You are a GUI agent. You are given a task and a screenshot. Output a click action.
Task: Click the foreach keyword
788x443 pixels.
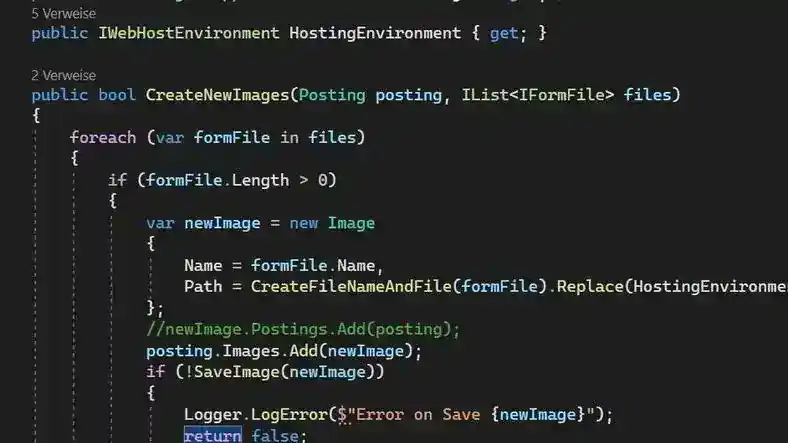point(103,138)
